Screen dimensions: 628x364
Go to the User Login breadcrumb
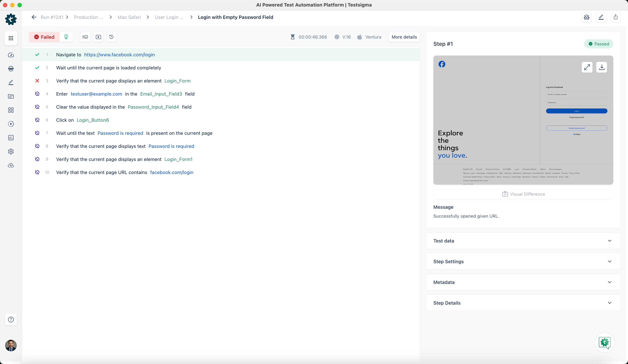[169, 17]
